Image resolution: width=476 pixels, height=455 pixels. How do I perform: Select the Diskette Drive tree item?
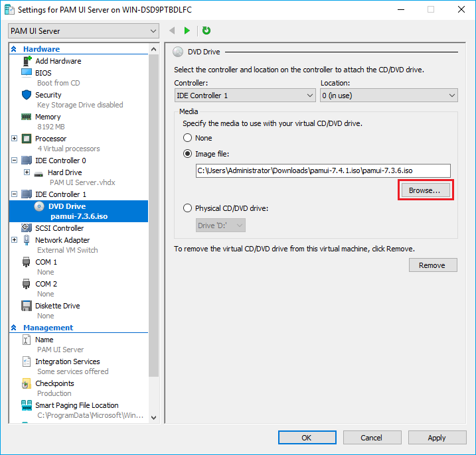[58, 306]
